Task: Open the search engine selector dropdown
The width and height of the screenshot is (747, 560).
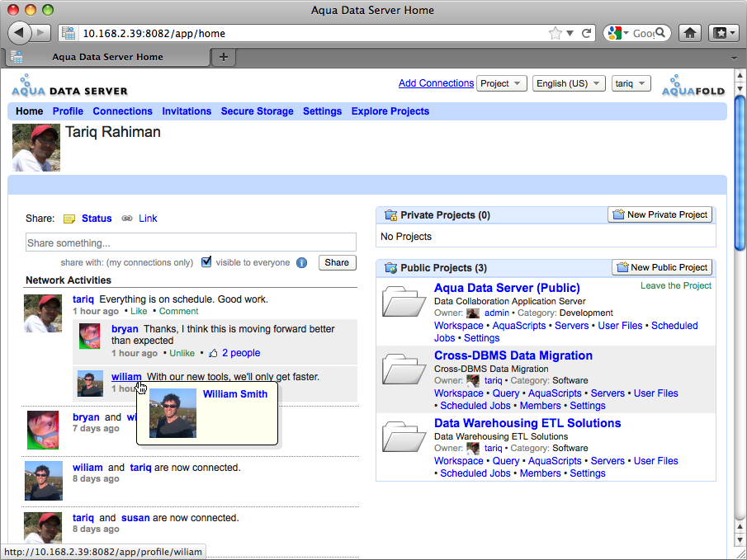Action: 618,33
